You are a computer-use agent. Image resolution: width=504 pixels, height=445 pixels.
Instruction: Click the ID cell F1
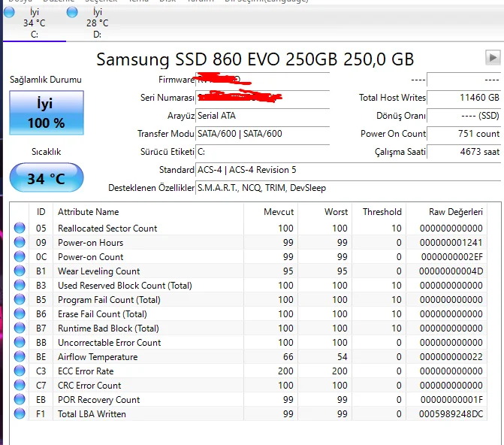[40, 413]
